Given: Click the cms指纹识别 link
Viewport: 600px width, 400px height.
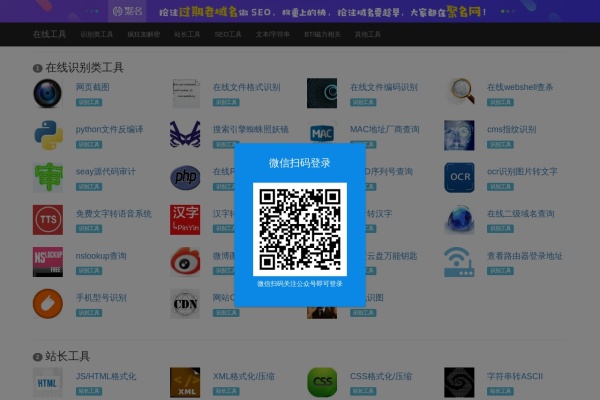Looking at the screenshot, I should click(511, 129).
